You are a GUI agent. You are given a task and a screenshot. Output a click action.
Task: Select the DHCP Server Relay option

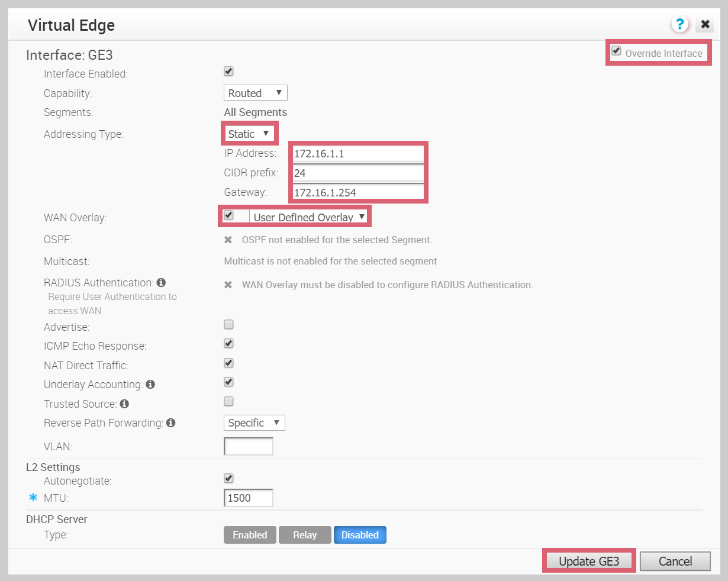coord(305,535)
